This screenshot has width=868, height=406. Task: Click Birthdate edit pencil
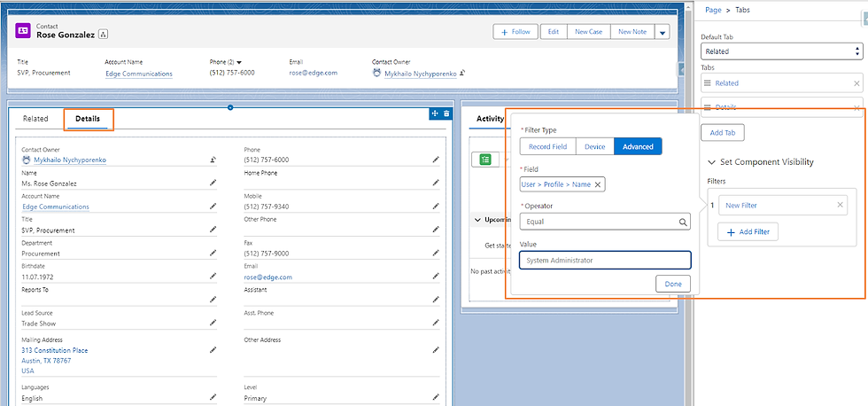pos(213,276)
